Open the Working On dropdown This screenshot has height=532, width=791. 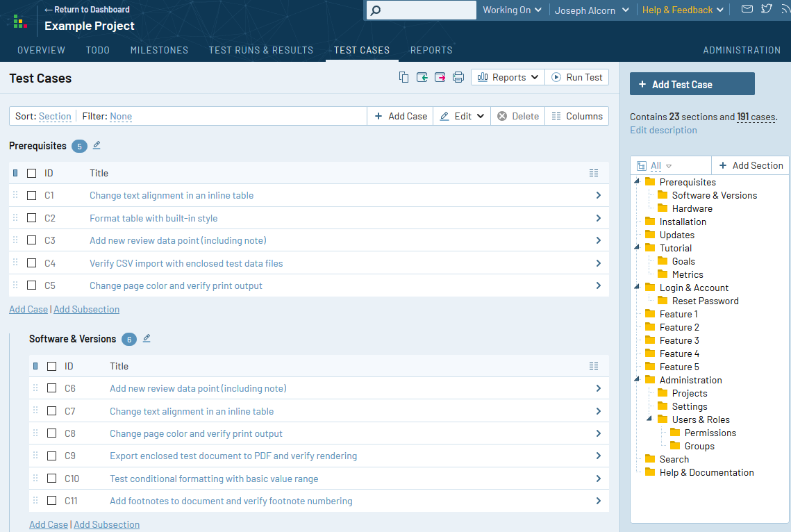click(512, 10)
